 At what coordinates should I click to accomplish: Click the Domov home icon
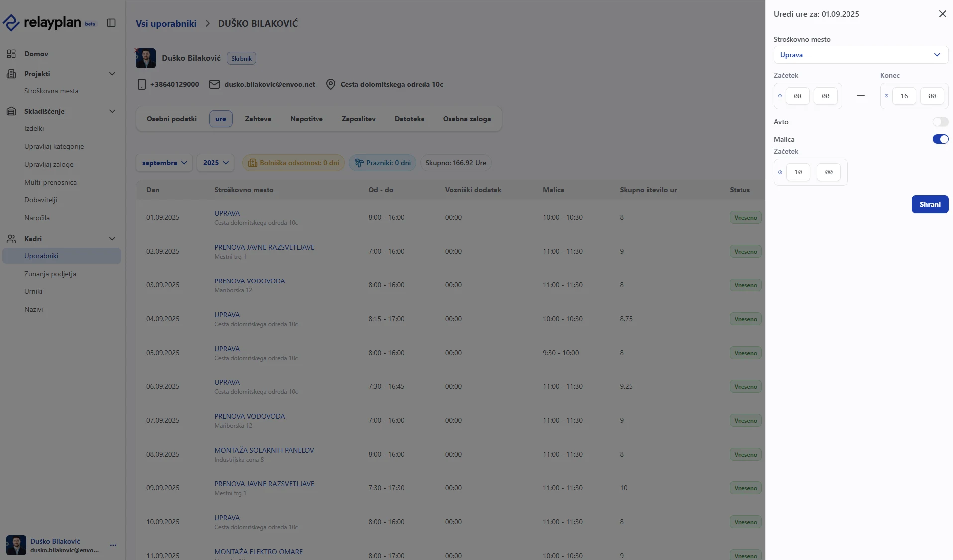click(x=11, y=54)
